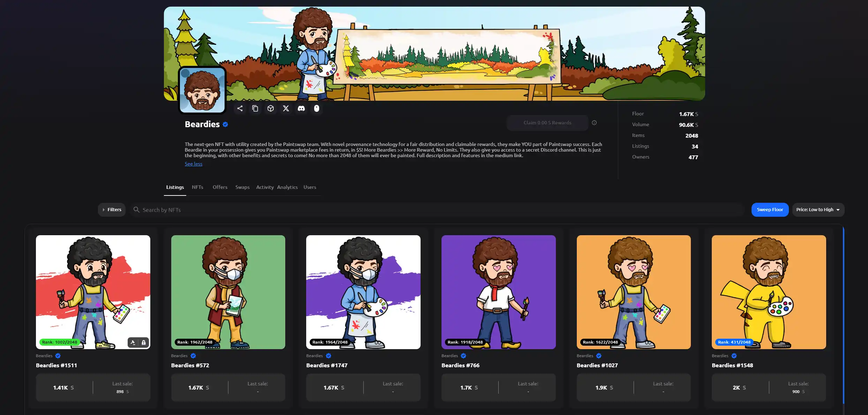Focus the Search by NFTs field
Screen dimensions: 868x415
[x=436, y=210]
